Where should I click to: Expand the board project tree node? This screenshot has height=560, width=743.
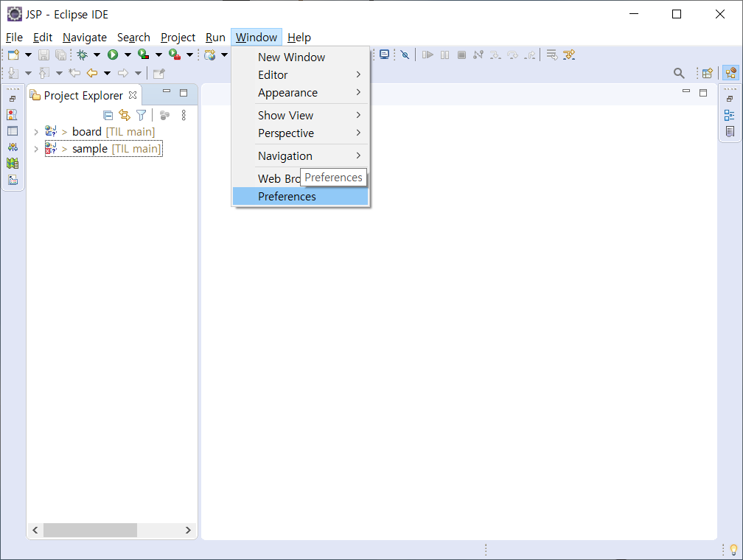[x=36, y=132]
